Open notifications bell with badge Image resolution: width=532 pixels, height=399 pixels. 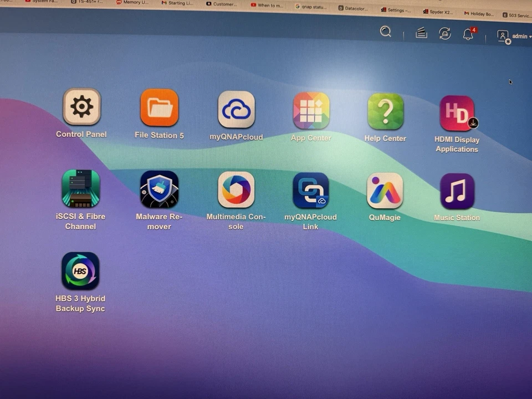(x=469, y=34)
